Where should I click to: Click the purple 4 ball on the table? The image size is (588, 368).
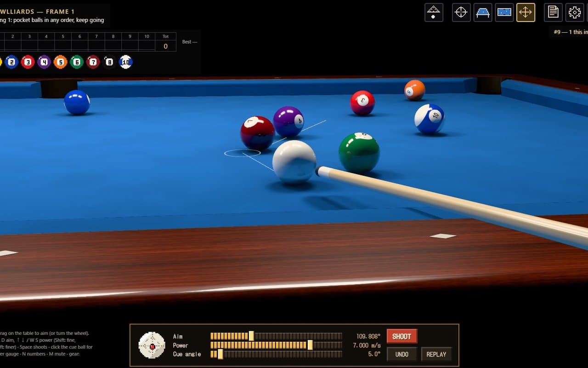pos(288,122)
